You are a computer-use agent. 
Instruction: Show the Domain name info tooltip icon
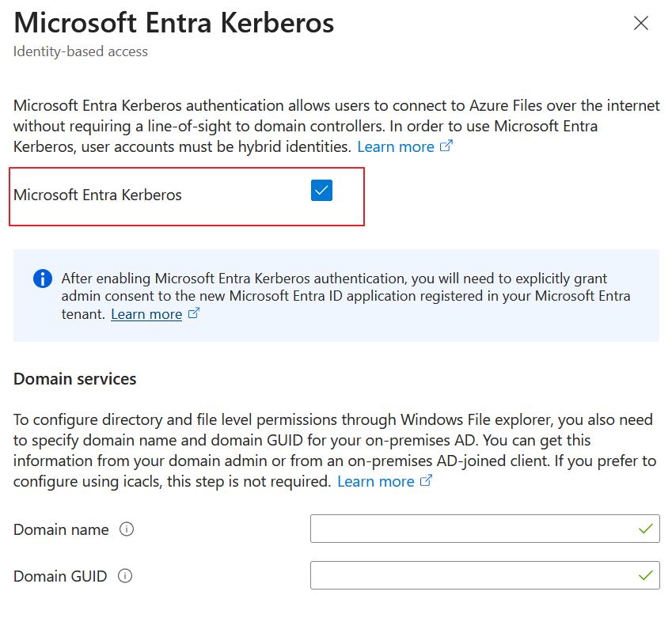[x=127, y=529]
